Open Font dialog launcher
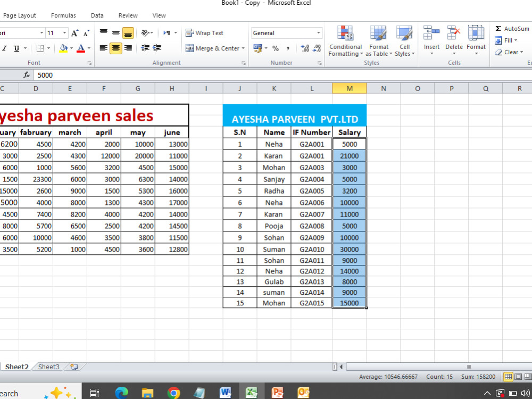The width and height of the screenshot is (532, 399). (89, 63)
